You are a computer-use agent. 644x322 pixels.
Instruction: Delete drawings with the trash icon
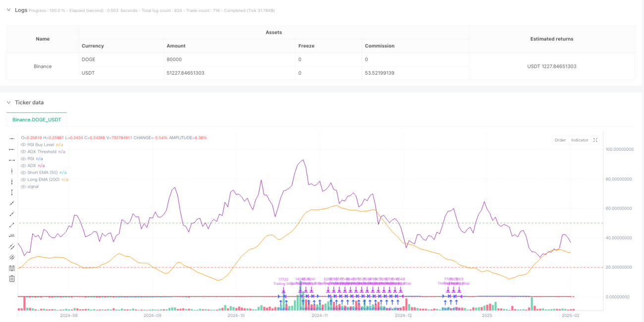coord(12,279)
